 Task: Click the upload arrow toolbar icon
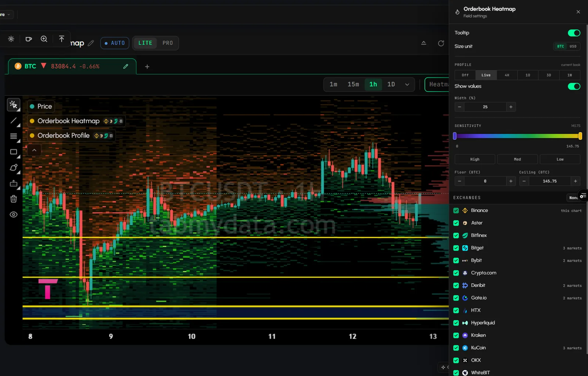[x=61, y=39]
